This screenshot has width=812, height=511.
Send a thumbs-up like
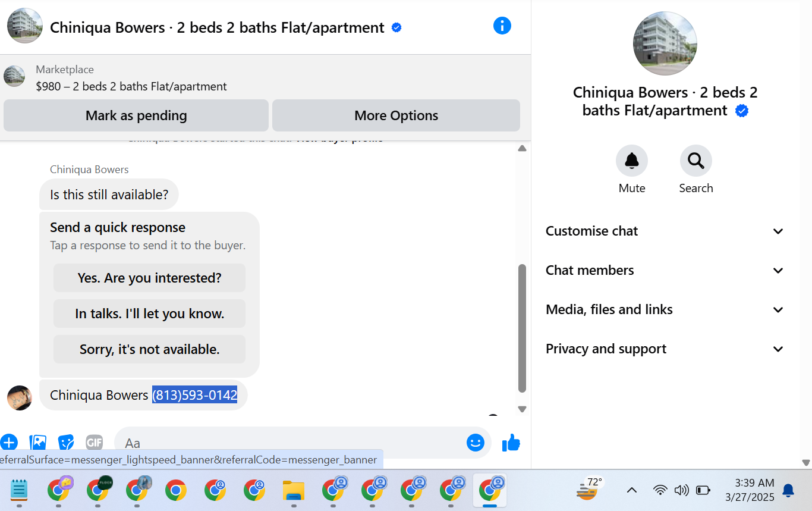(511, 443)
